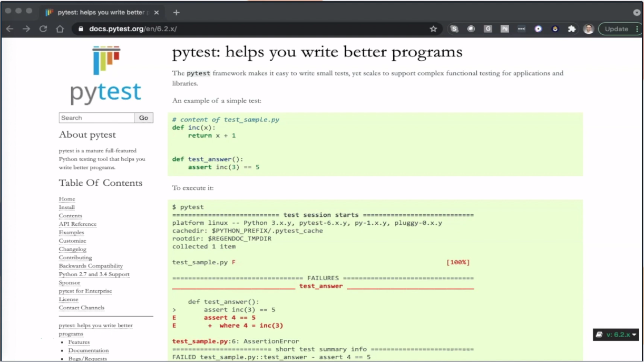
Task: Open the purple ring extension icon
Action: (538, 29)
